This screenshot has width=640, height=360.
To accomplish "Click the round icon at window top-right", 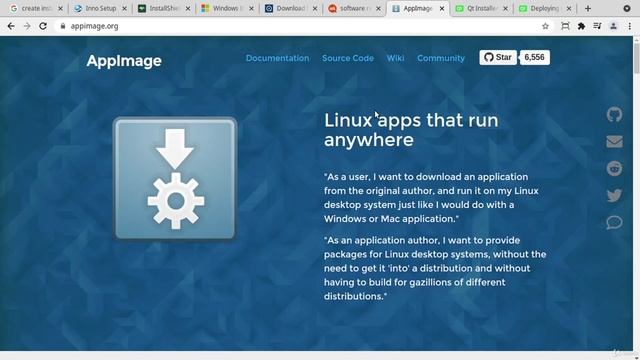I will 627,8.
